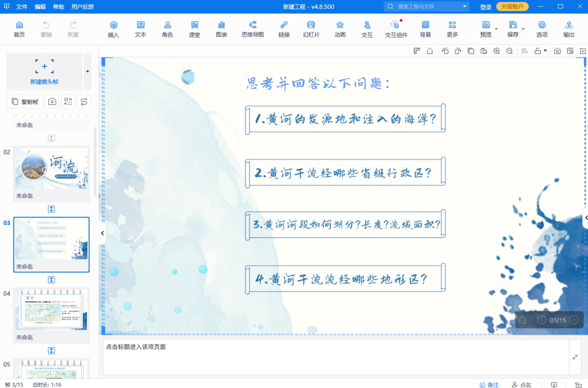
Task: Open the 选项 options
Action: click(542, 29)
